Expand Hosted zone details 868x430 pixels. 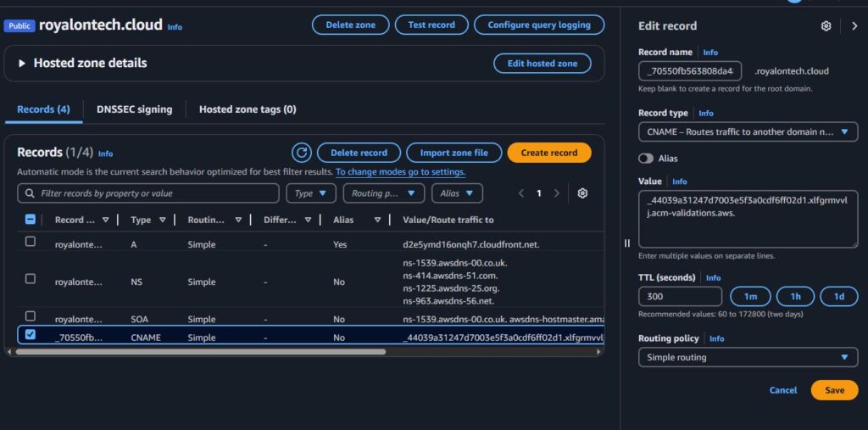[22, 63]
